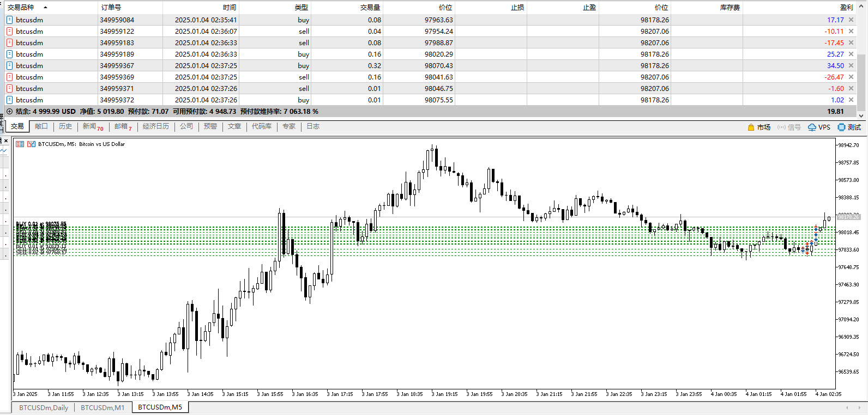Close position 349959189 with its X button

(851, 54)
